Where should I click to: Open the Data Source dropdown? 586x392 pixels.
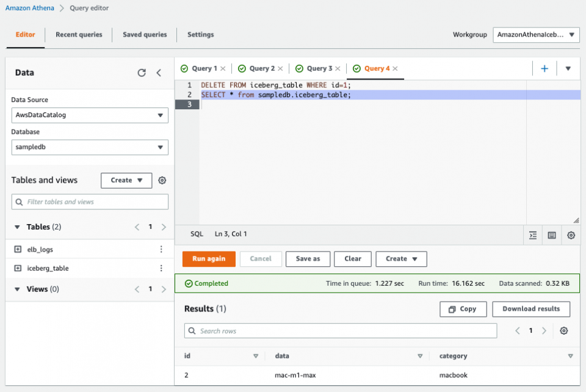(89, 115)
